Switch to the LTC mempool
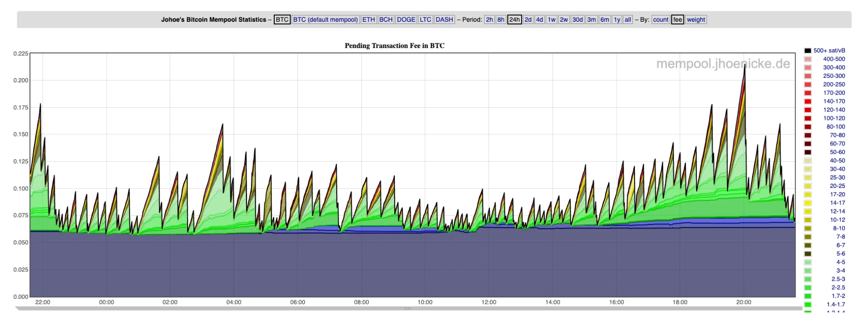Image resolution: width=868 pixels, height=321 pixels. [x=425, y=19]
